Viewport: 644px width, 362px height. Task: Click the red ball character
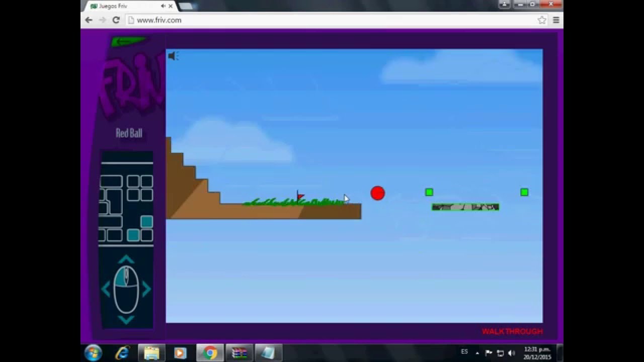pyautogui.click(x=378, y=193)
